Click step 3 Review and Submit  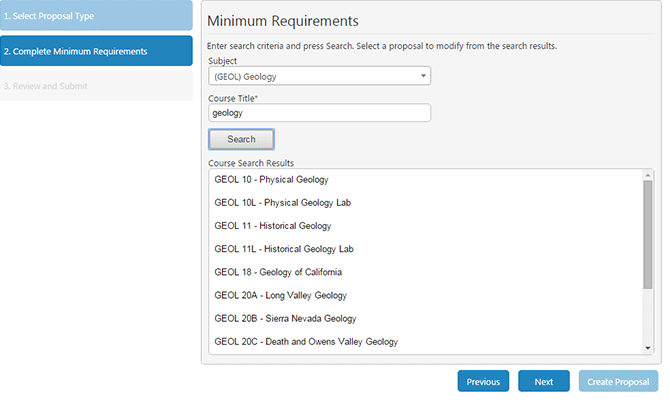point(96,86)
